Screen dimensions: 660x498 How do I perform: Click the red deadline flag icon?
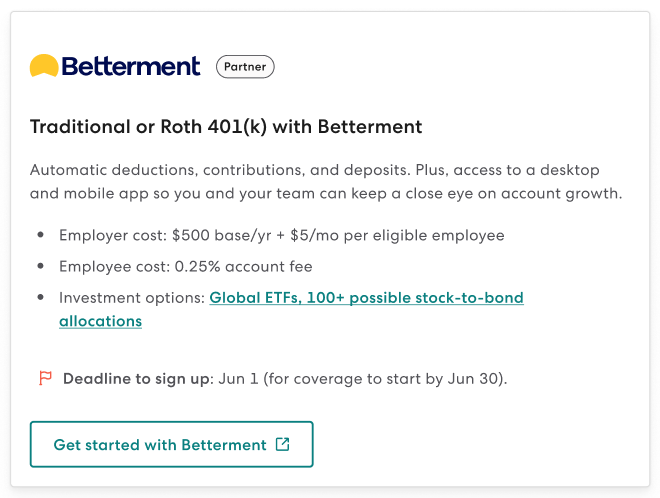click(x=45, y=378)
